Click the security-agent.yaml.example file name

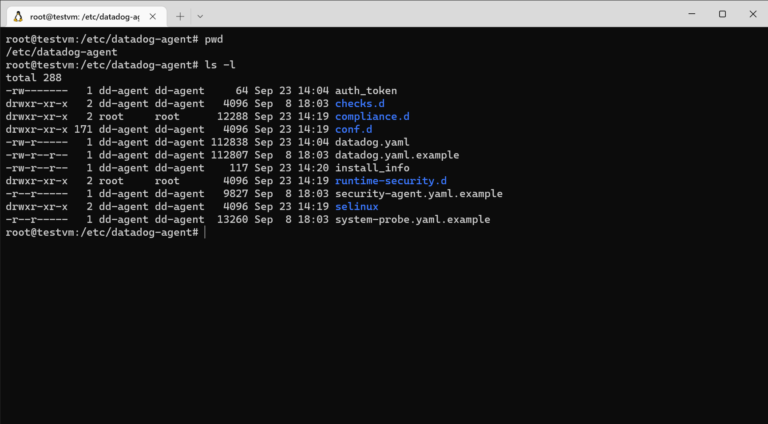418,194
